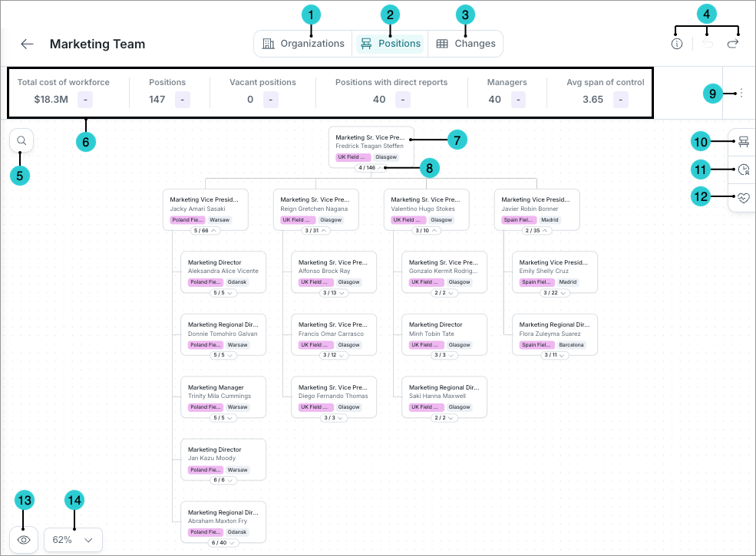Select Javier Robin Bonner's position card
This screenshot has height=556, width=756.
(x=536, y=205)
